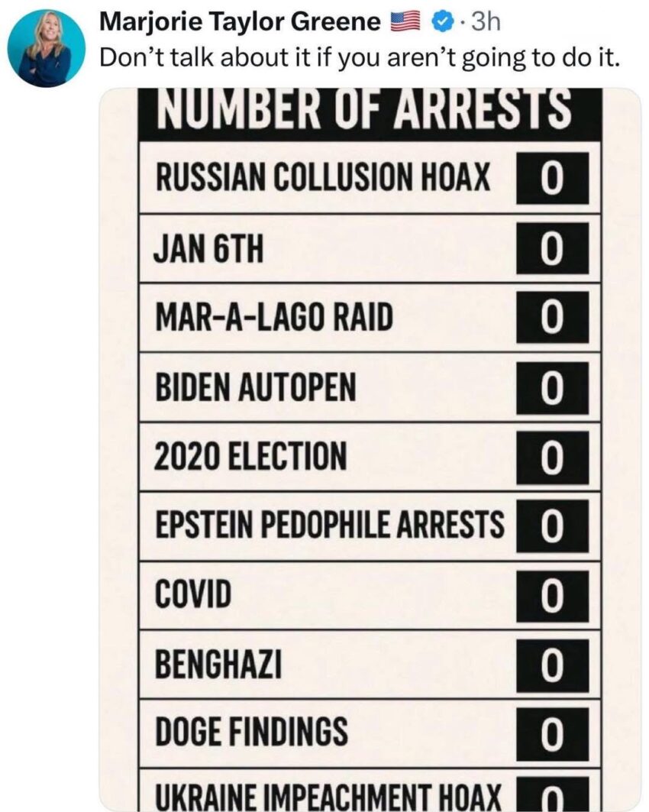Click the zero beside EPSTEIN PEDOPHILE ARRESTS

click(552, 526)
